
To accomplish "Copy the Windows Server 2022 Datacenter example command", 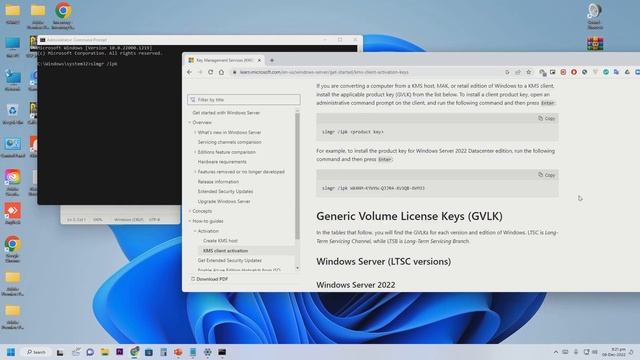I will pos(547,175).
